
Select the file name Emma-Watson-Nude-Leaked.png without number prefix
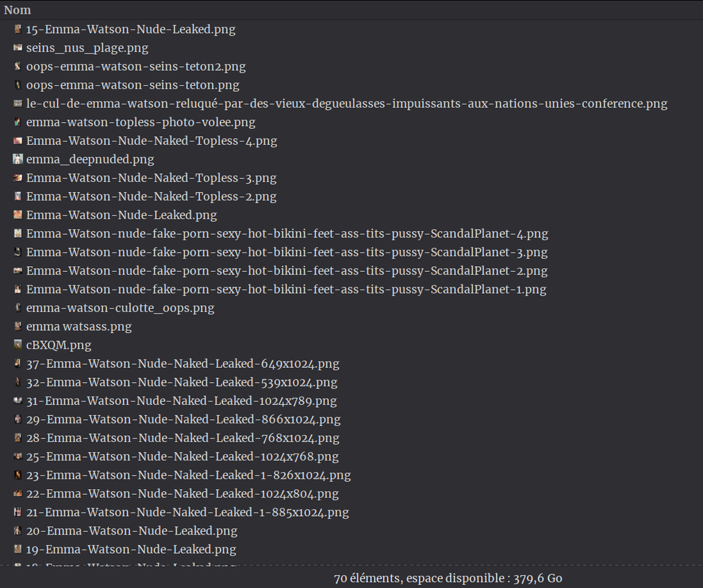point(122,215)
